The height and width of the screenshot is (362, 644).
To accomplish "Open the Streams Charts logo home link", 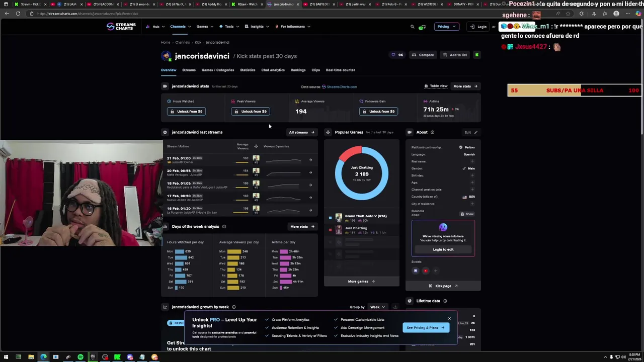I will (x=121, y=27).
